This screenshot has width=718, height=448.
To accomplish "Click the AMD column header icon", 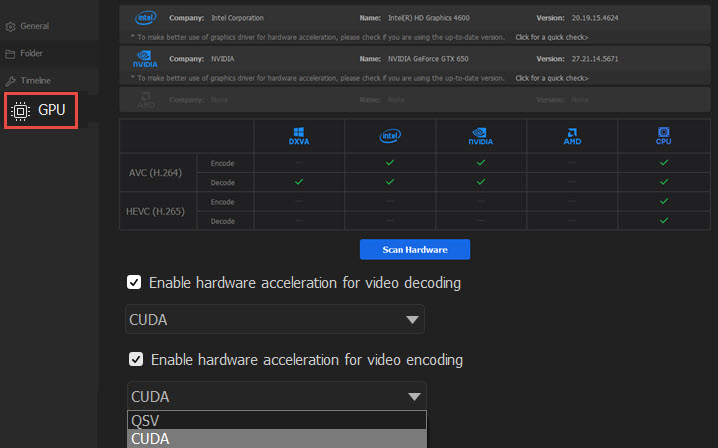I will click(572, 136).
